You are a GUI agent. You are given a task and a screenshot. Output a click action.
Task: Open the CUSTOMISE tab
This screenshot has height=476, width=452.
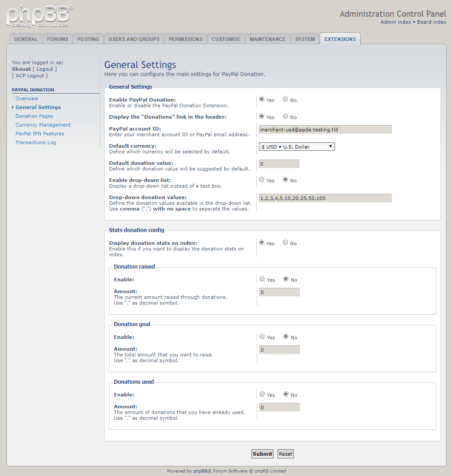(x=226, y=39)
